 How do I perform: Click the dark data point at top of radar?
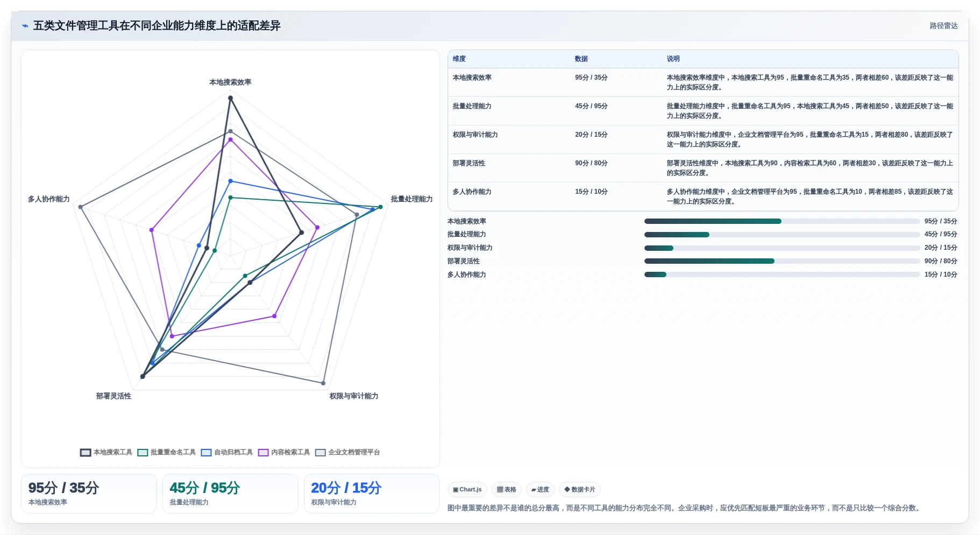point(230,98)
